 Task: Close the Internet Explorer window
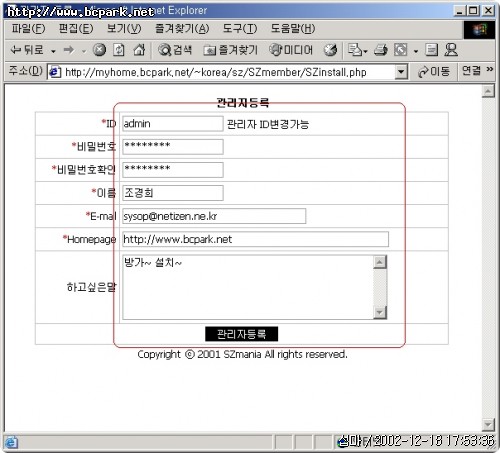coord(488,11)
